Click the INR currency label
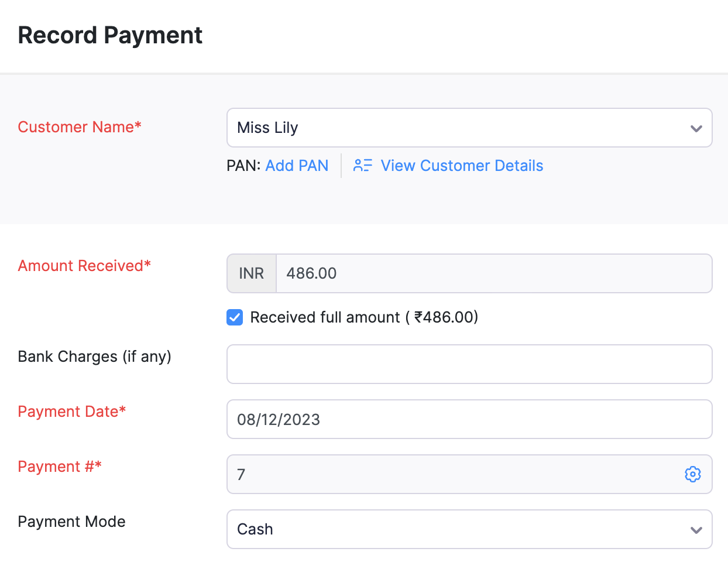The image size is (728, 562). [x=251, y=273]
